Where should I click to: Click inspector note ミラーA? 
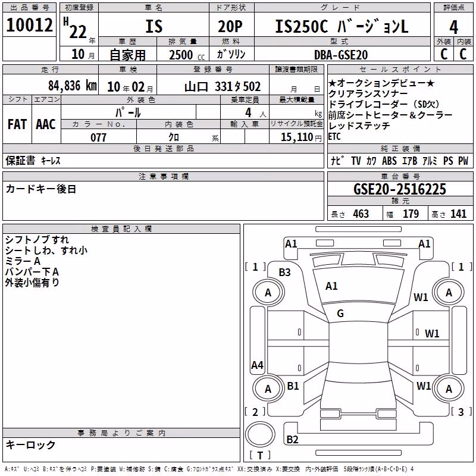[23, 261]
